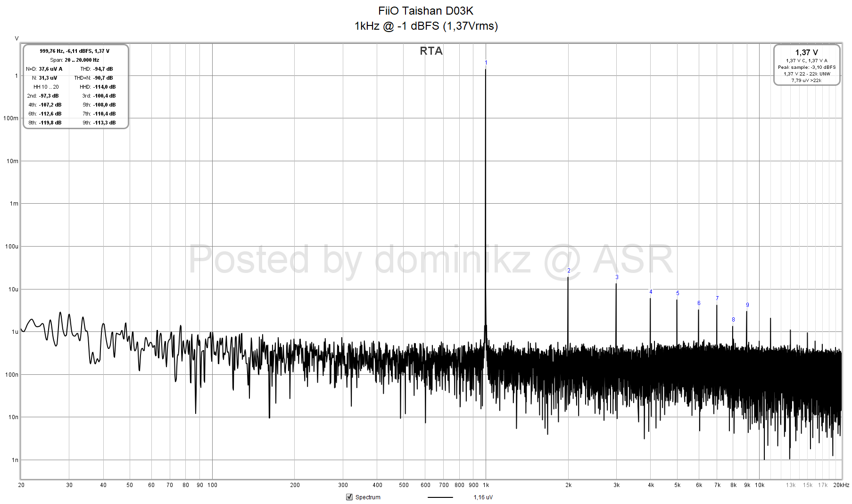The image size is (852, 504).
Task: Click the 100 frequency axis label
Action: click(212, 485)
